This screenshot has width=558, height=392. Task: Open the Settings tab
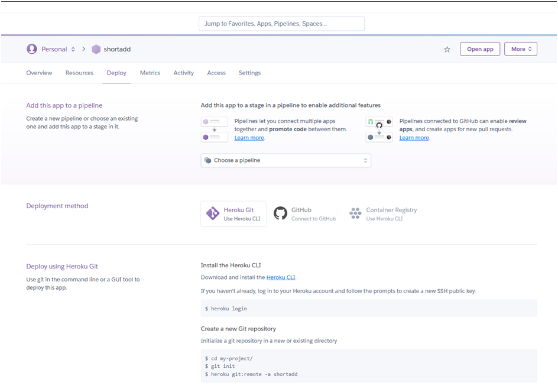(249, 73)
